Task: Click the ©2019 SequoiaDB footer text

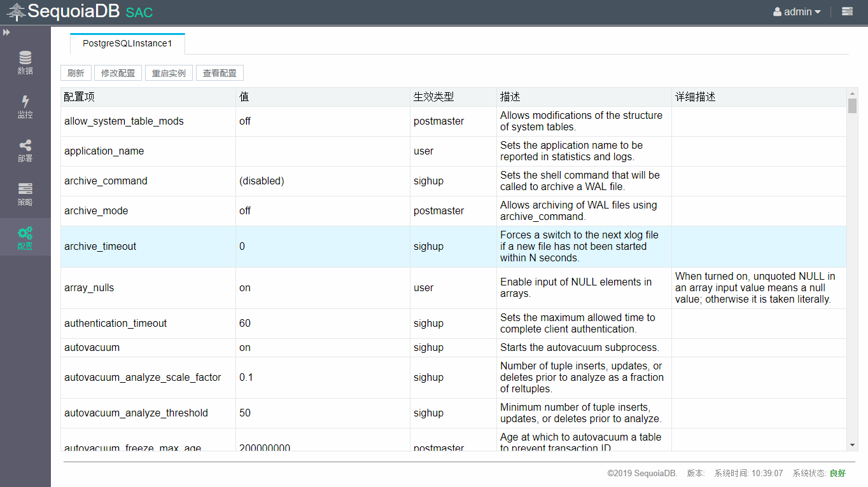Action: tap(642, 473)
